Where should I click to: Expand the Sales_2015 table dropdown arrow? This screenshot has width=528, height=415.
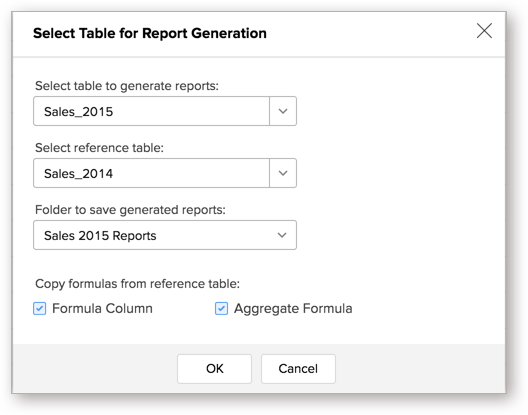click(283, 111)
